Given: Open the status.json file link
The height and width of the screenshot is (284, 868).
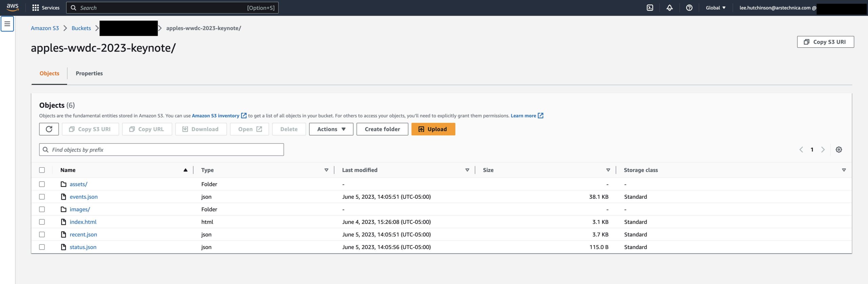Looking at the screenshot, I should coord(83,247).
